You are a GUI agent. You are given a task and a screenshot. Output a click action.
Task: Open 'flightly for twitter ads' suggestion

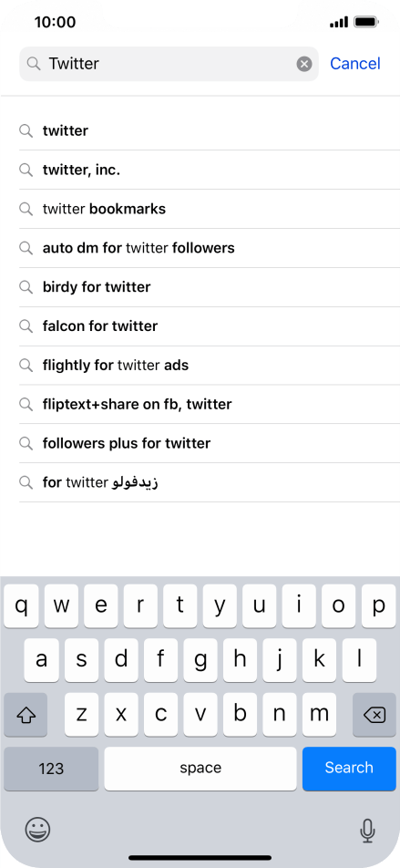[x=210, y=366]
